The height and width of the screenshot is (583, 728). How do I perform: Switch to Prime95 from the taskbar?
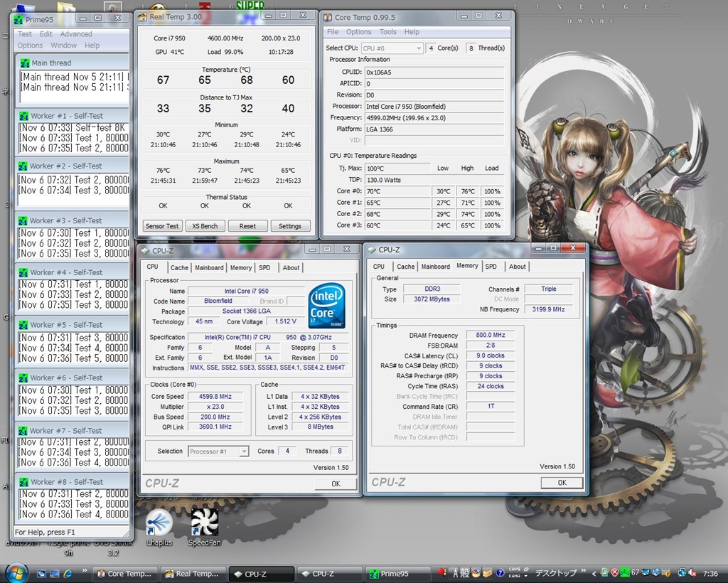pos(398,574)
